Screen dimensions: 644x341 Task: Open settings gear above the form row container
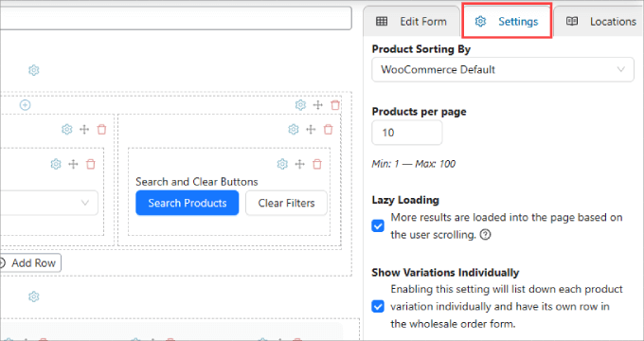[34, 70]
